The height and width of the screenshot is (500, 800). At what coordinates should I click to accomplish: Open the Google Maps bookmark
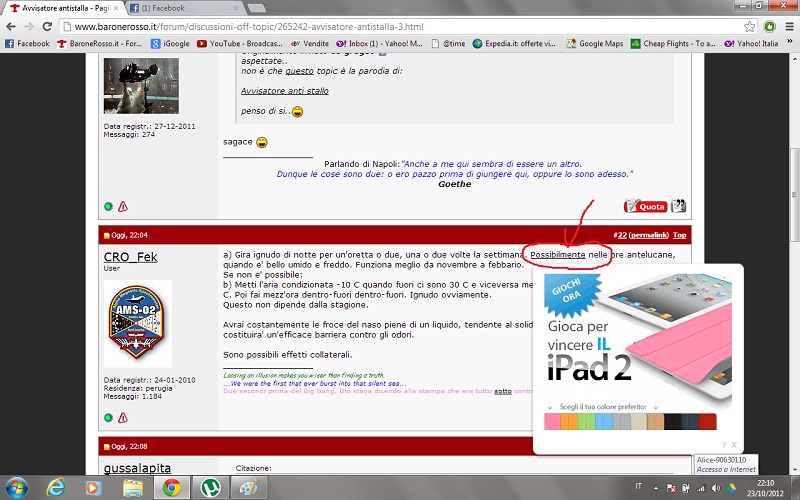600,44
